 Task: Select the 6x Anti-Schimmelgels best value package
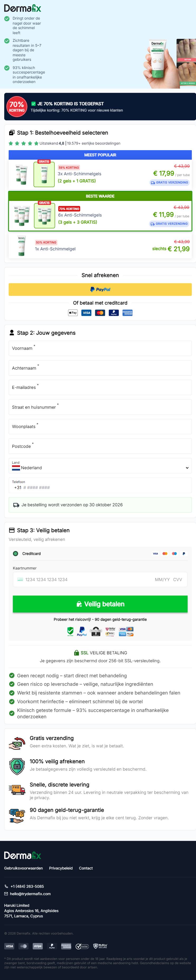pos(100,215)
